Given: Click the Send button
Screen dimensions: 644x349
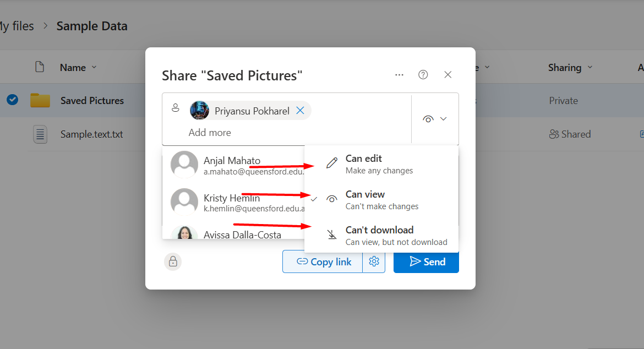Looking at the screenshot, I should pos(426,261).
